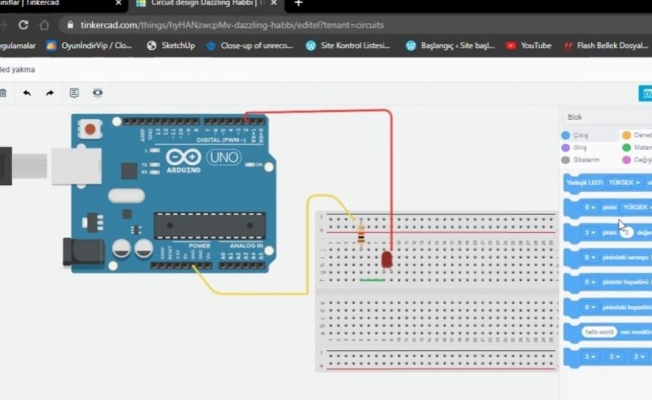This screenshot has height=400, width=652.
Task: Click the undo arrow in toolbar
Action: click(27, 93)
